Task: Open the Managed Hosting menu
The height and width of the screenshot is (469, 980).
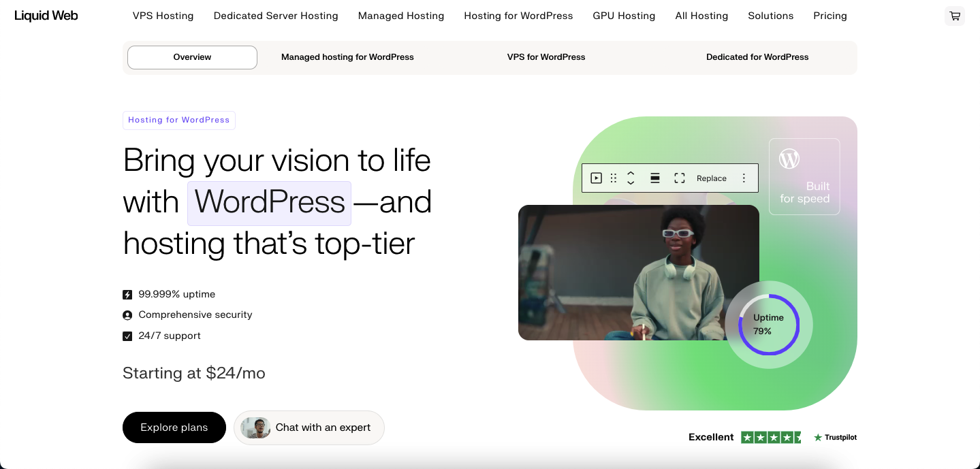Action: click(x=401, y=16)
